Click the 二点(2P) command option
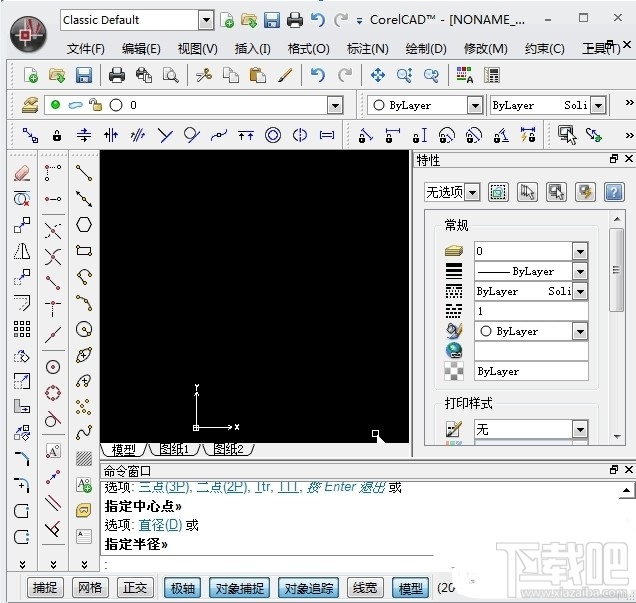The image size is (636, 603). click(x=221, y=487)
